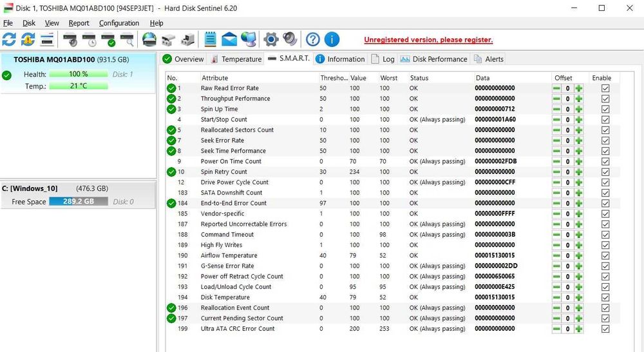Open the notepad report toolbar icon
The width and height of the screenshot is (644, 352).
point(210,39)
